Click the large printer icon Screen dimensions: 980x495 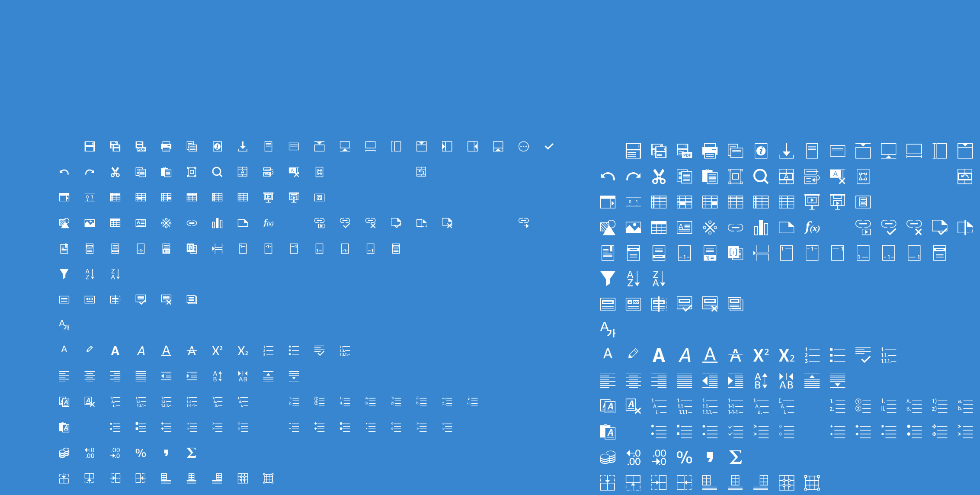click(710, 151)
